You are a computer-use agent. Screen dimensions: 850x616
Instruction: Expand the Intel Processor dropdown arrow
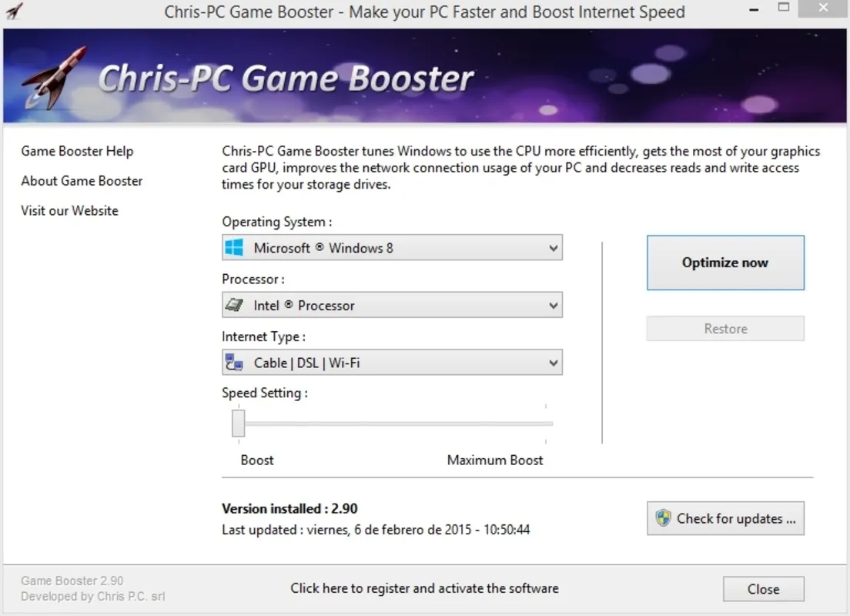point(553,305)
